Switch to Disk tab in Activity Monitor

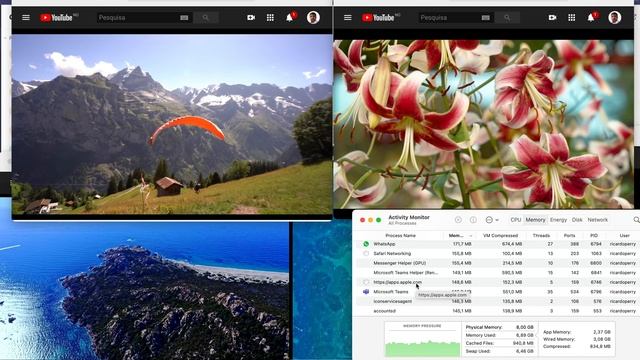(x=577, y=220)
